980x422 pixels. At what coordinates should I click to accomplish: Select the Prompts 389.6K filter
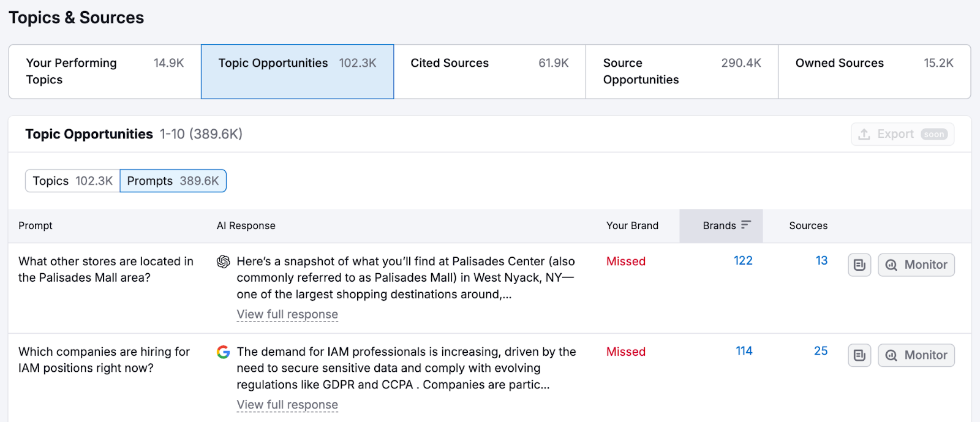(x=173, y=181)
